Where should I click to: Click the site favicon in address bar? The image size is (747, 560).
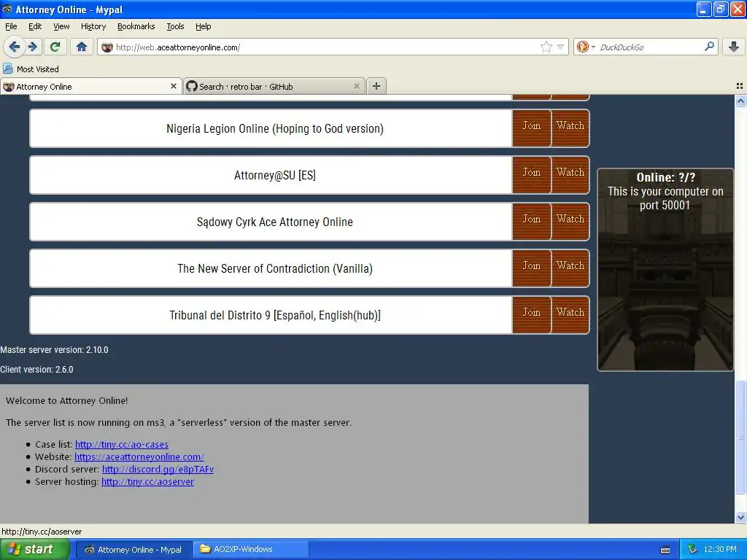point(107,47)
